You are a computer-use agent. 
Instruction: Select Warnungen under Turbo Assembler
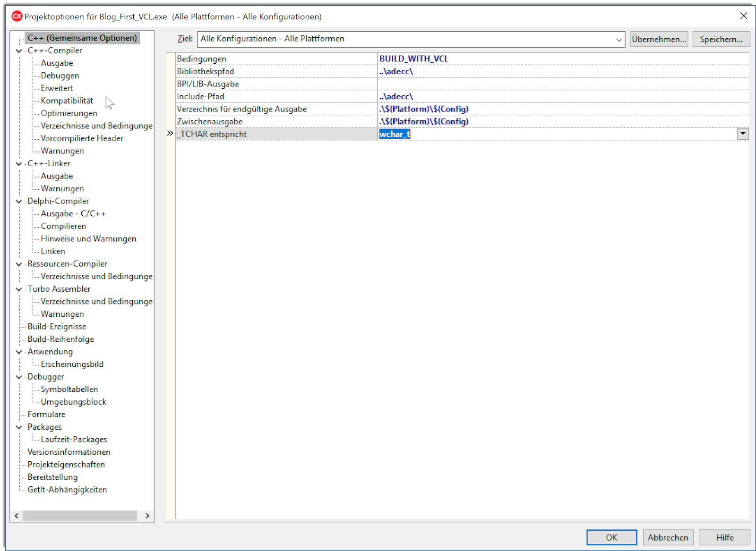click(62, 314)
